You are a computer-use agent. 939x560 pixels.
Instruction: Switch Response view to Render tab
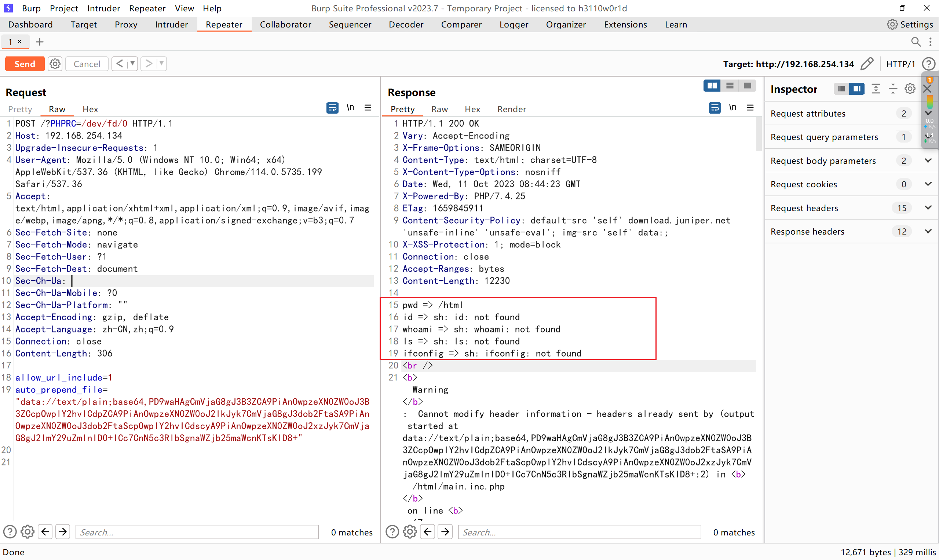tap(512, 109)
